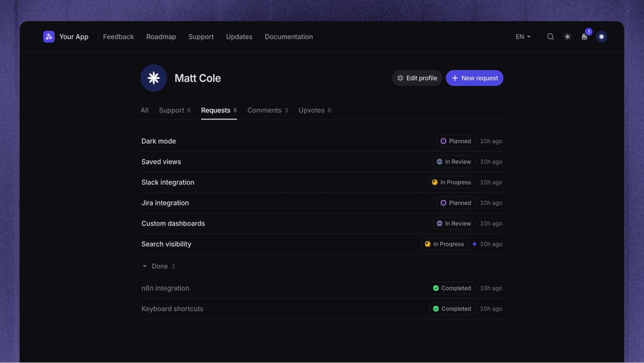This screenshot has height=363, width=644.
Task: Click In Review badge on Saved views
Action: [x=454, y=161]
